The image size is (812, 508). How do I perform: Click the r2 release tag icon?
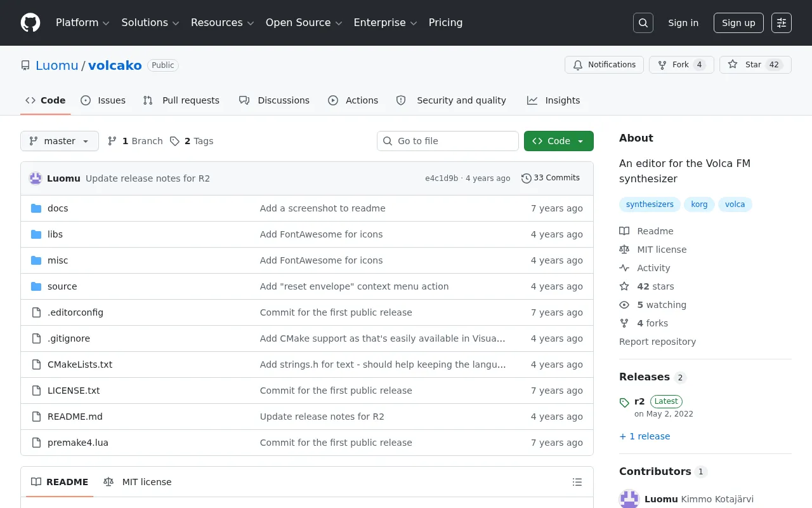[x=624, y=403]
